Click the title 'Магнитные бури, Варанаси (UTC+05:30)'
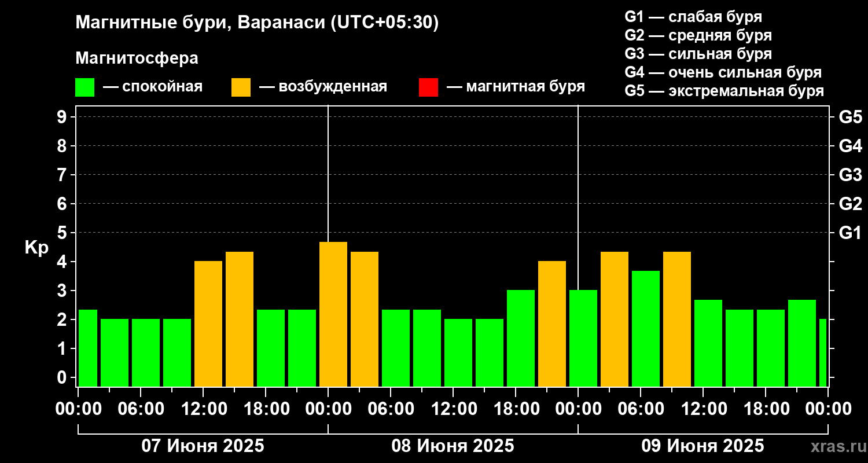 (257, 23)
